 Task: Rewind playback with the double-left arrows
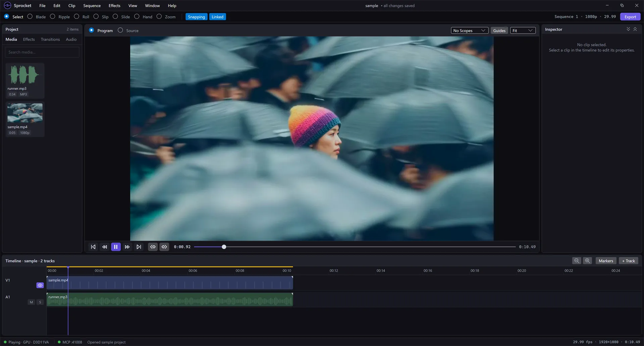[104, 247]
